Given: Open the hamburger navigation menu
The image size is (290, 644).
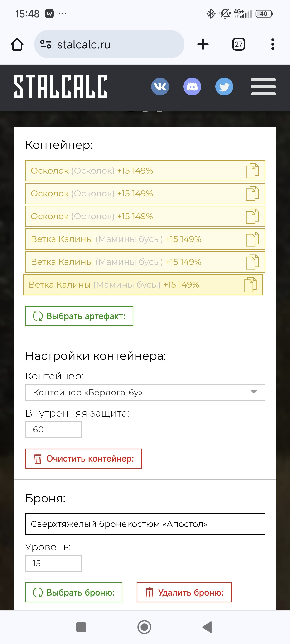Looking at the screenshot, I should [x=263, y=86].
